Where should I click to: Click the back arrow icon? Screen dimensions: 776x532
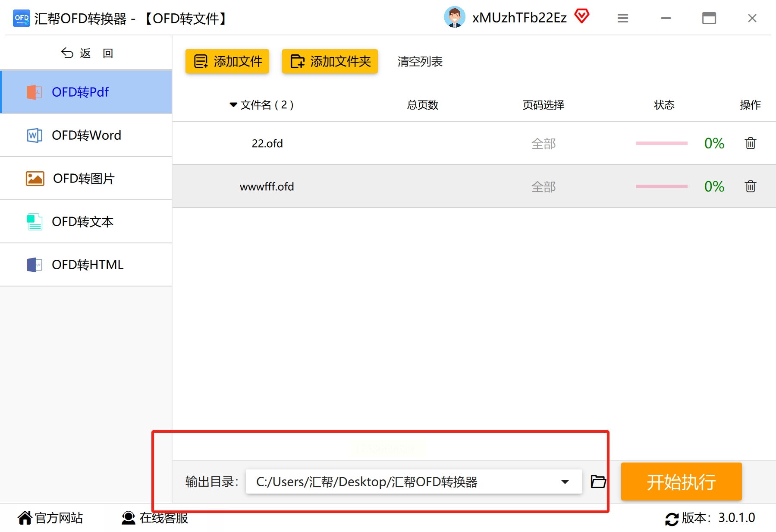[67, 53]
